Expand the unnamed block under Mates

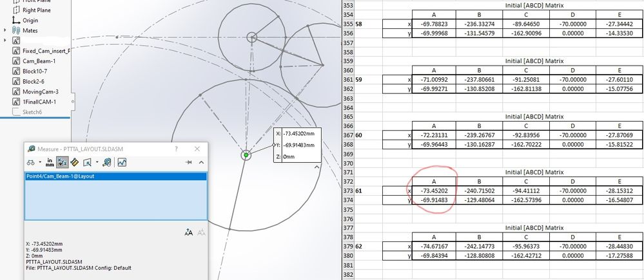pyautogui.click(x=5, y=40)
